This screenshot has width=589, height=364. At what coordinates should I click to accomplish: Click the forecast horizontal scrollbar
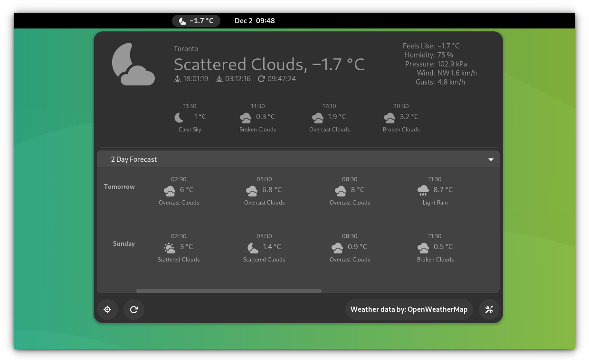[228, 291]
